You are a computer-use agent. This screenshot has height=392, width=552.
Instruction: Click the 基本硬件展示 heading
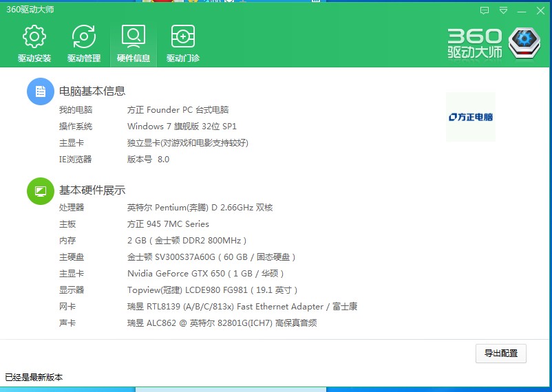92,190
